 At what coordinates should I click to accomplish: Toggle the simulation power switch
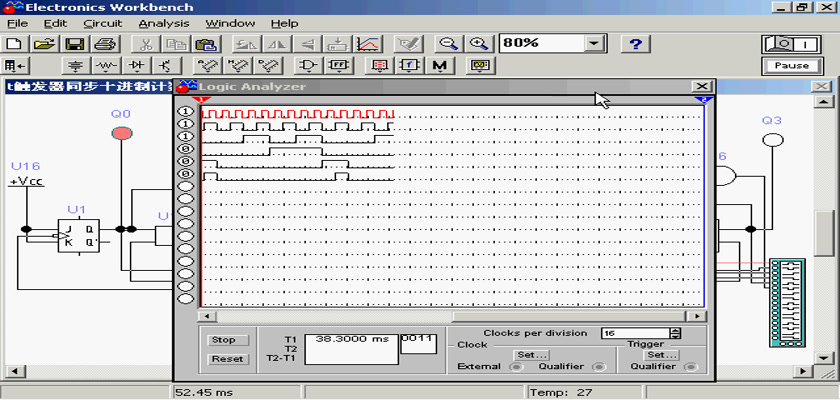pos(791,44)
